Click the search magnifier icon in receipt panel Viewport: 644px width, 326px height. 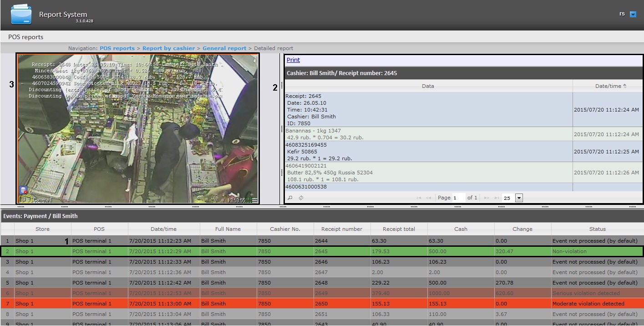point(290,198)
